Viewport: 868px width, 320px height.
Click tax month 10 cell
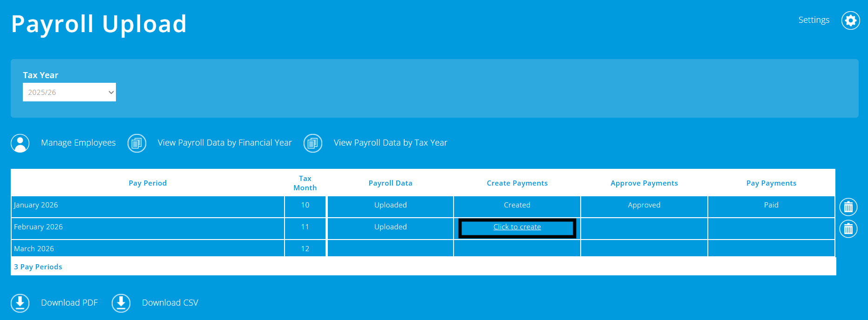point(305,207)
